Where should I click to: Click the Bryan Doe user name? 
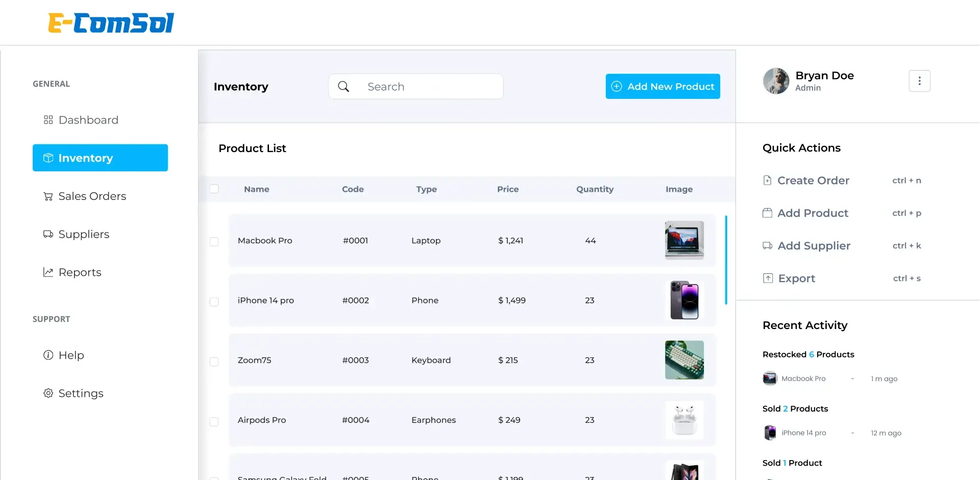(x=824, y=75)
